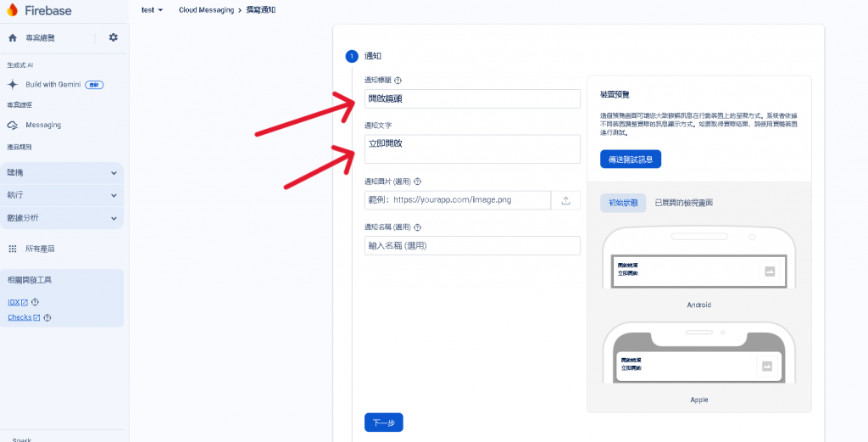This screenshot has width=868, height=442.
Task: Click the 通知標題 input field
Action: (472, 98)
